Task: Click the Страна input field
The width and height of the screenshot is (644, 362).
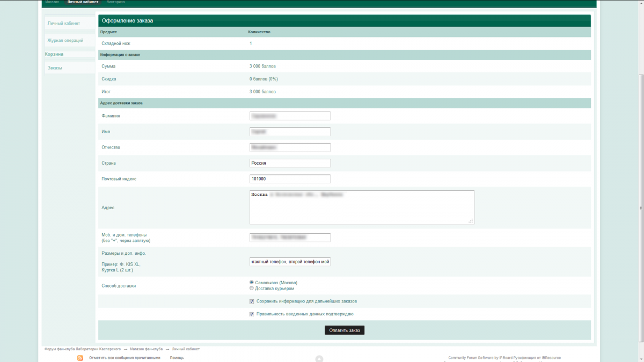Action: tap(290, 163)
